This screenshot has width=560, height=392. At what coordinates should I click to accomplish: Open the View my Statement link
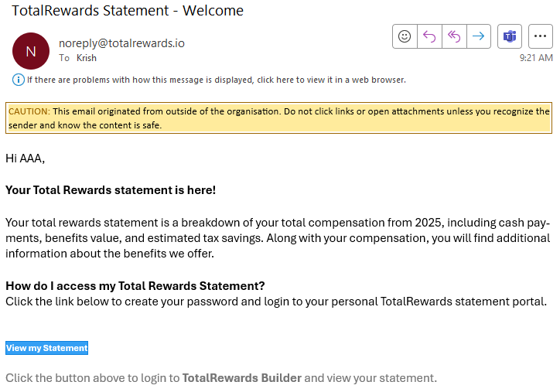pos(47,348)
